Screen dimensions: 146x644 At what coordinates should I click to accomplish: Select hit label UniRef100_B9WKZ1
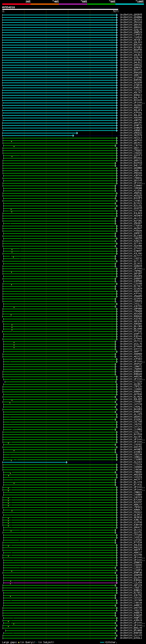point(131,591)
